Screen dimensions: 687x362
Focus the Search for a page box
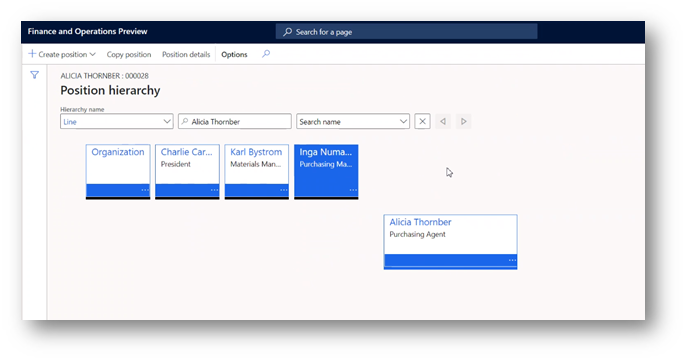[x=407, y=32]
